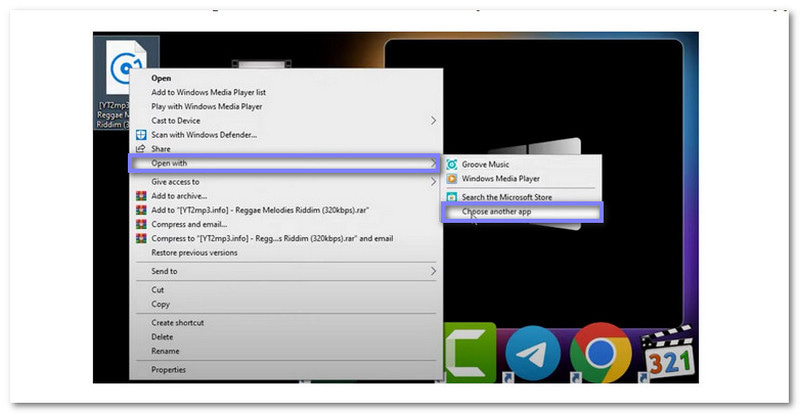800x414 pixels.
Task: Choose Compress and email...
Action: coord(189,224)
